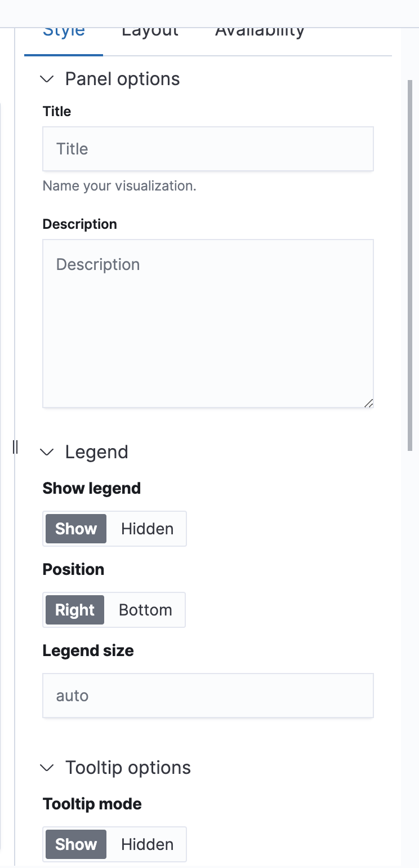Set legend Position to Bottom
This screenshot has height=868, width=419.
(145, 610)
